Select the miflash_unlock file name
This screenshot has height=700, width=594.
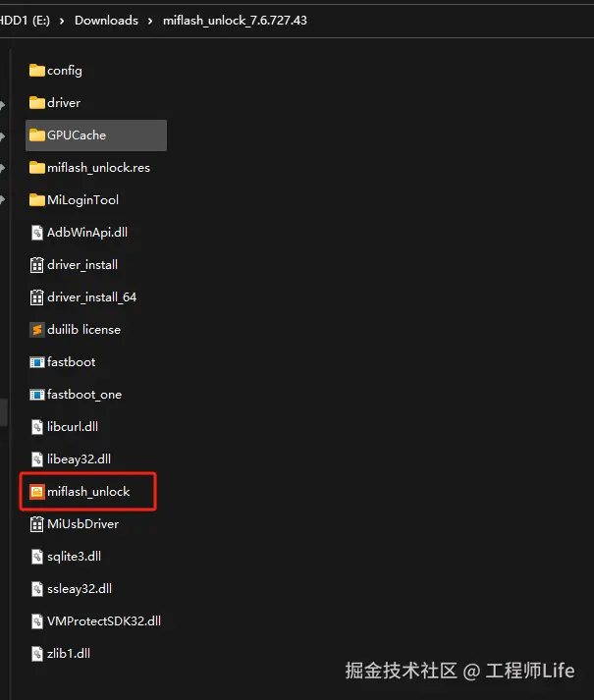point(89,492)
